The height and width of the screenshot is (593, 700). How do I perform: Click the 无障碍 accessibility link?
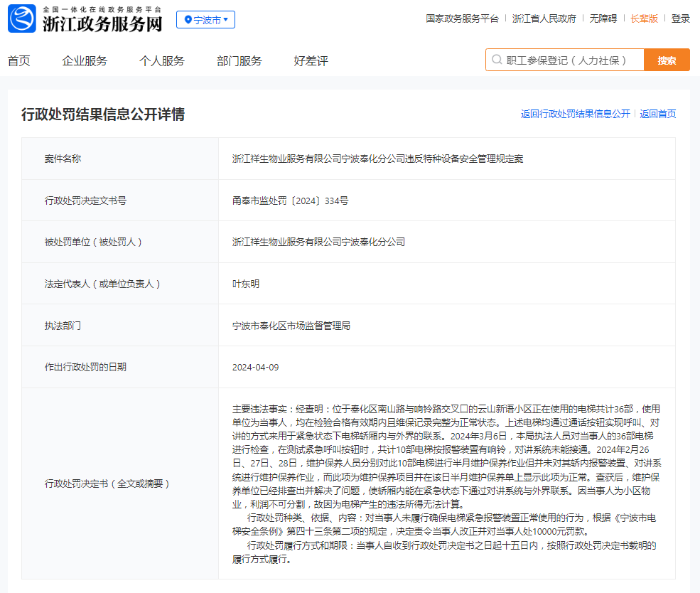click(603, 18)
